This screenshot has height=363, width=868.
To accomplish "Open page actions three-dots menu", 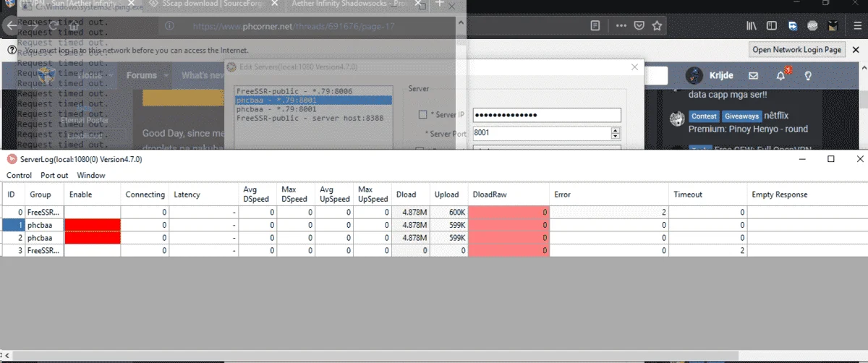I will (x=621, y=26).
